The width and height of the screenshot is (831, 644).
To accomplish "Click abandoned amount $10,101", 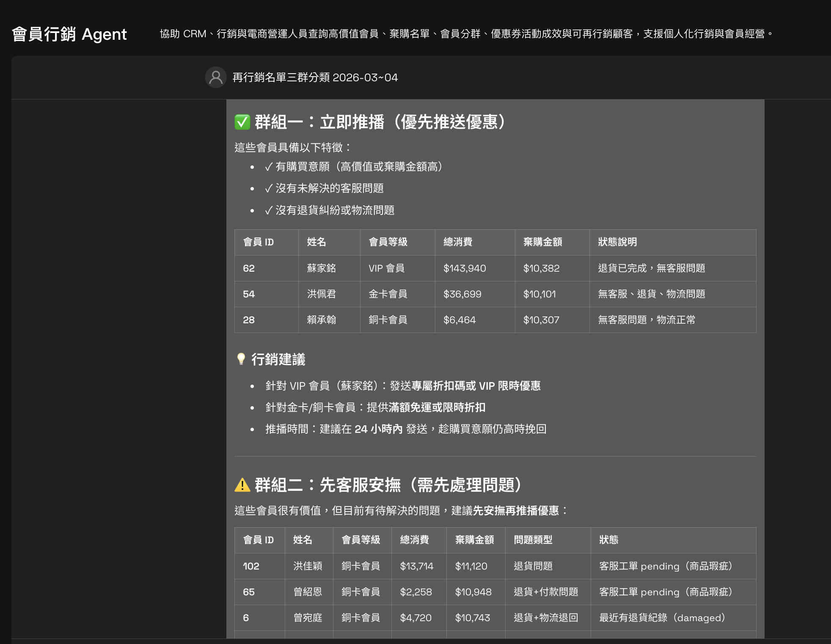I will (x=539, y=294).
